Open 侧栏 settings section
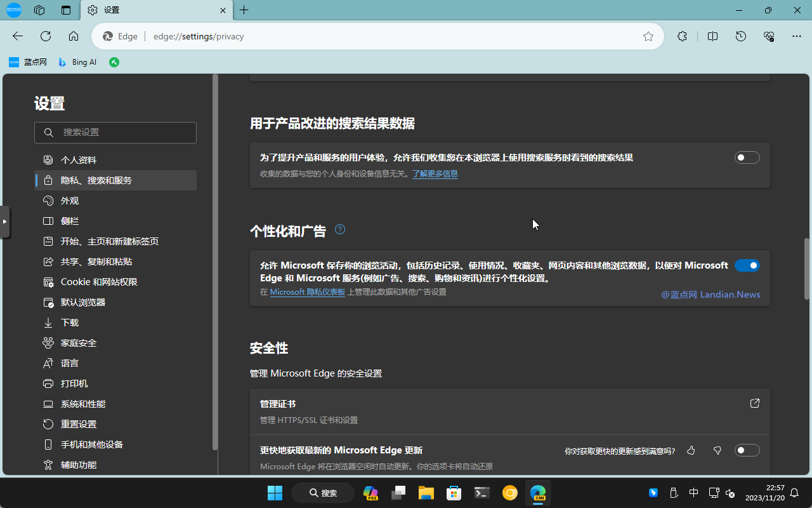 point(115,221)
